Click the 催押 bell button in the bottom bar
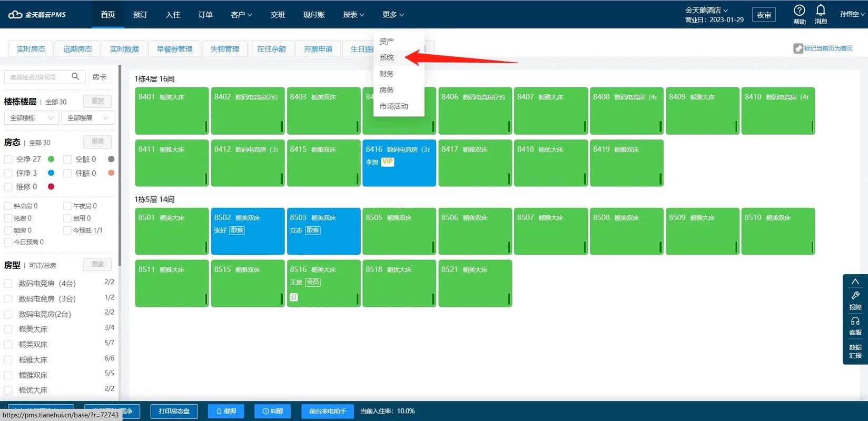The width and height of the screenshot is (868, 421). (x=226, y=411)
